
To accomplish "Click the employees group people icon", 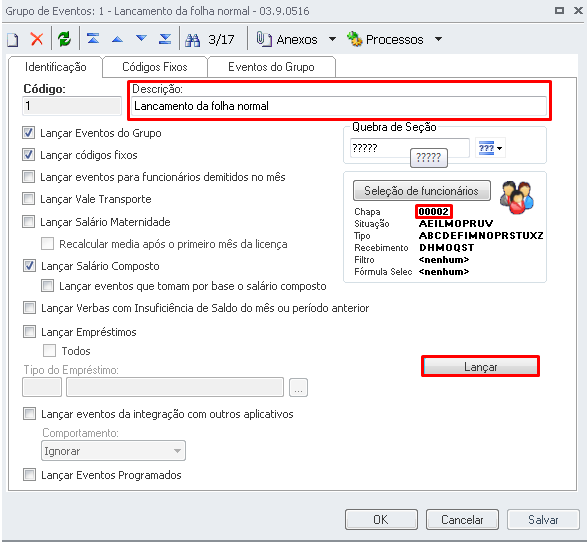I will [517, 197].
